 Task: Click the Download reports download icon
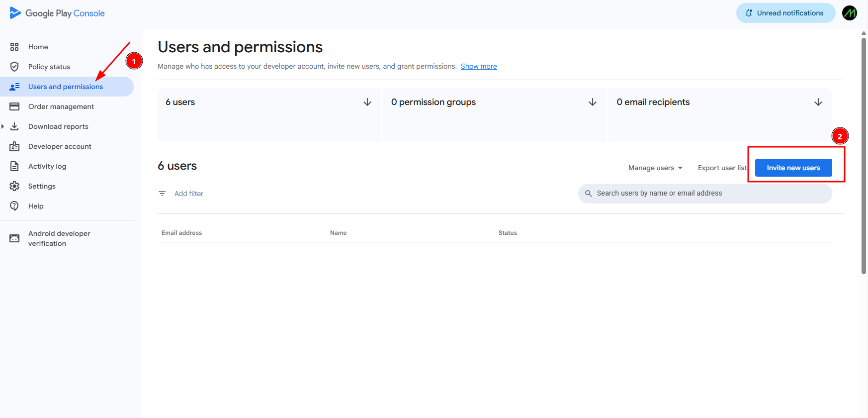click(14, 126)
